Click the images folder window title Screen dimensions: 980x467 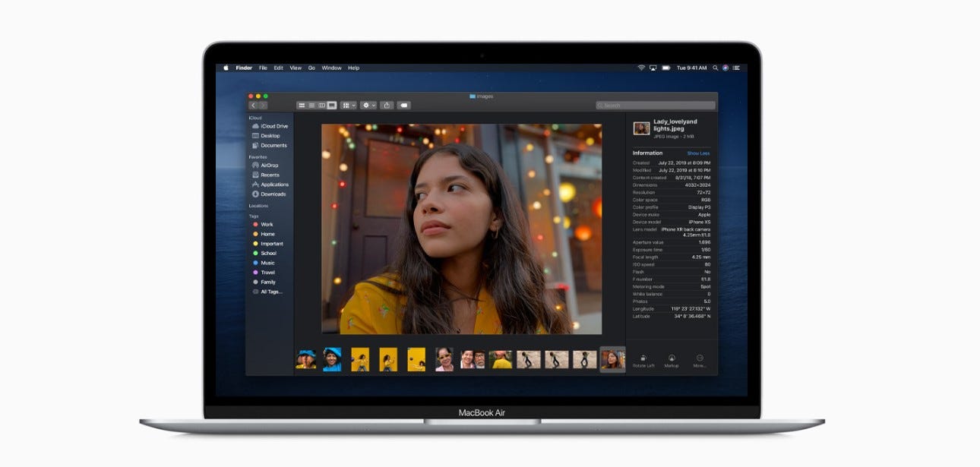tap(482, 96)
